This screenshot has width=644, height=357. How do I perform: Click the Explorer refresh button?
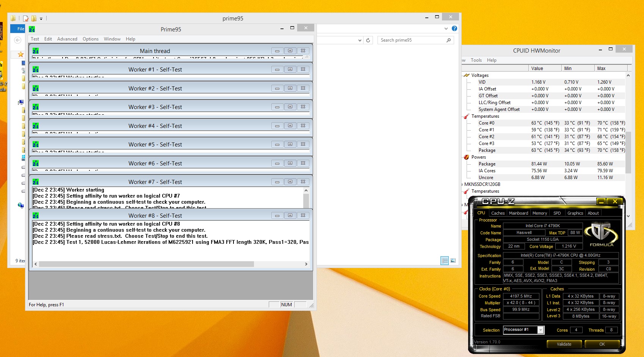pyautogui.click(x=368, y=40)
